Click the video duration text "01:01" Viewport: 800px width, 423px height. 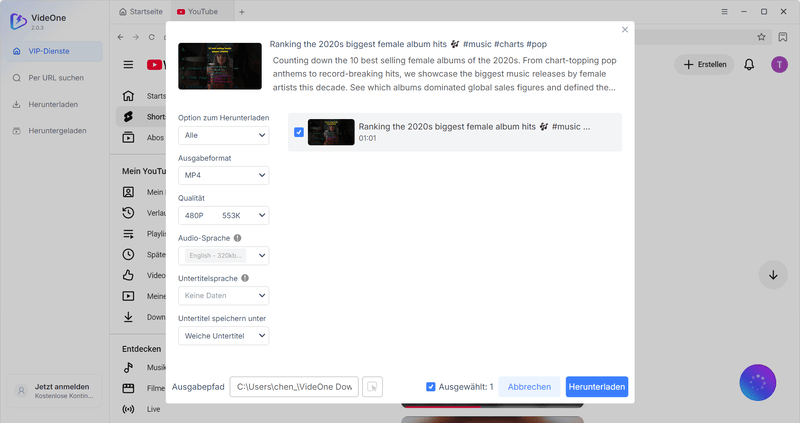click(367, 138)
